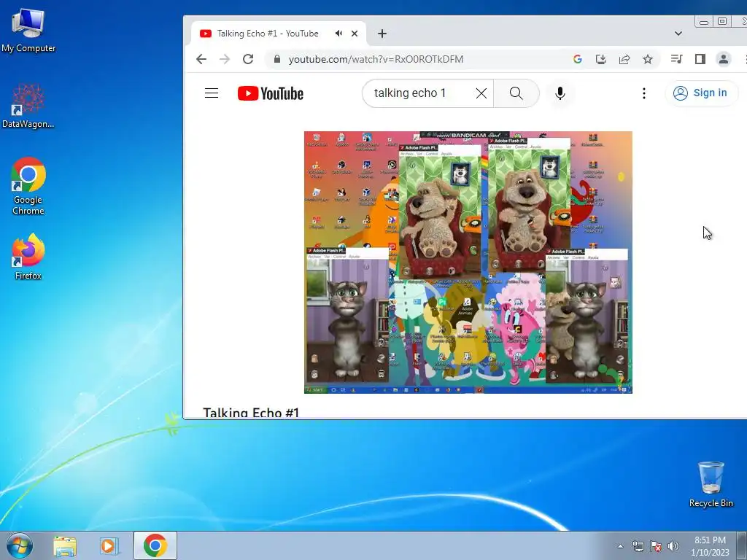Select the Talking Echo #1 - YouTube tab
This screenshot has width=747, height=560.
click(x=279, y=34)
